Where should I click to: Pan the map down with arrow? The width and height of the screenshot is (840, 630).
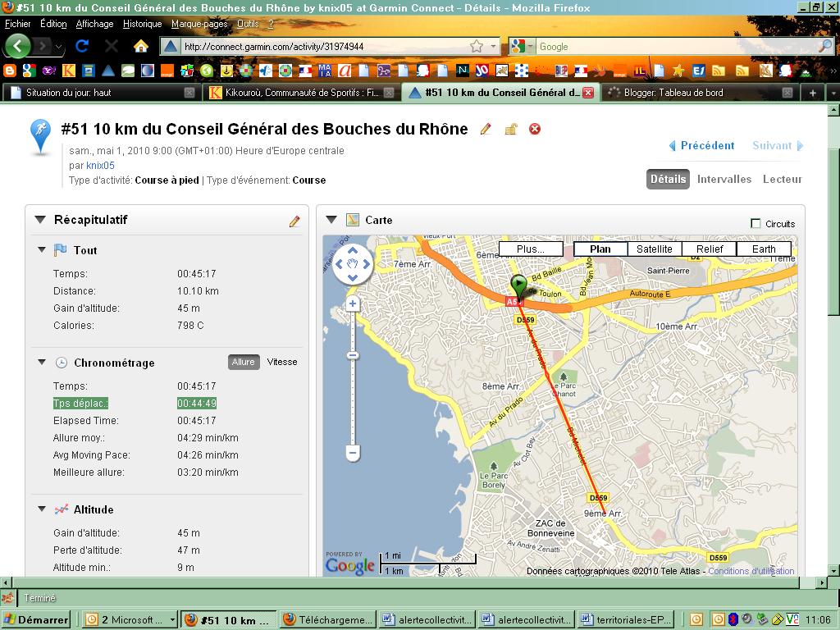click(353, 277)
